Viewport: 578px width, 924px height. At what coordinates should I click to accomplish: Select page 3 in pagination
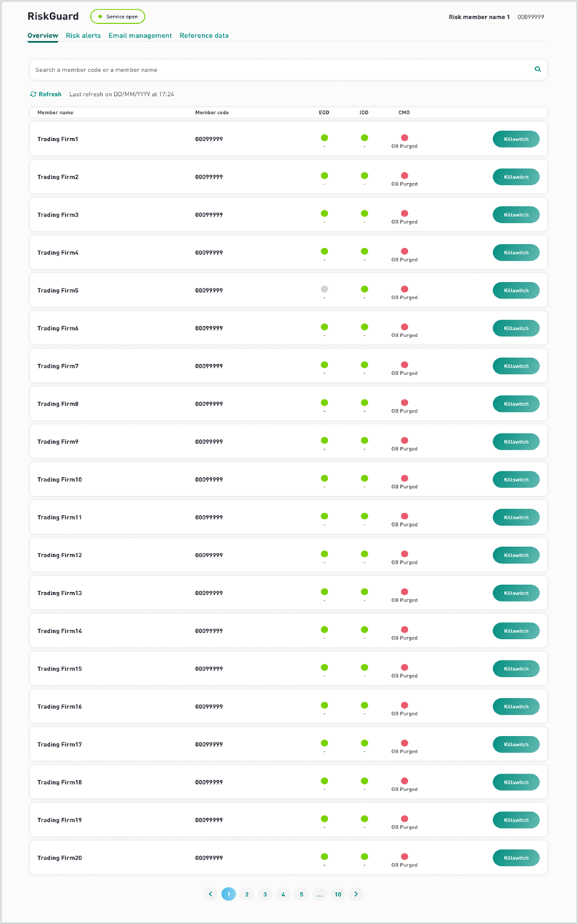[x=265, y=894]
